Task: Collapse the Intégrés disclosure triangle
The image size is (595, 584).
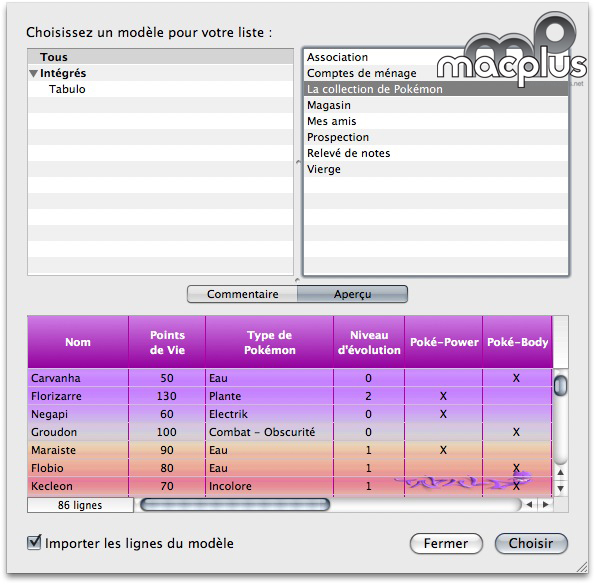Action: point(33,73)
